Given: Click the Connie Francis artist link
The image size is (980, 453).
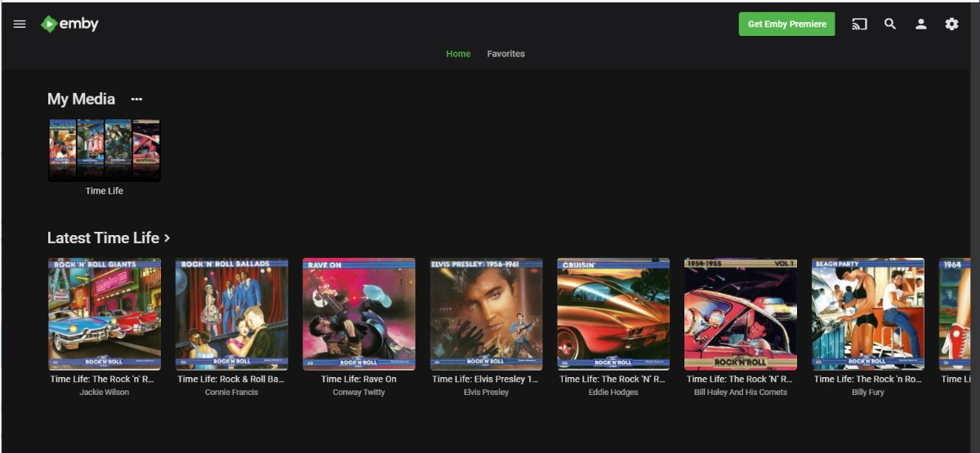Looking at the screenshot, I should pyautogui.click(x=232, y=393).
